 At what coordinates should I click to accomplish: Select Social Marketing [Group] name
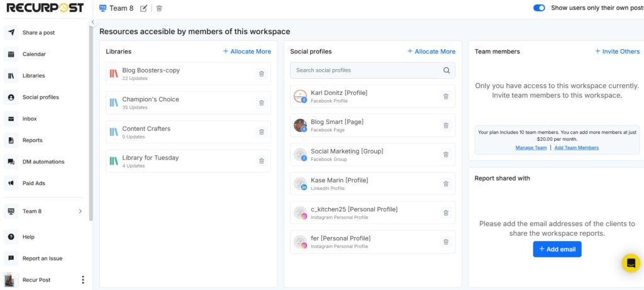(x=347, y=151)
